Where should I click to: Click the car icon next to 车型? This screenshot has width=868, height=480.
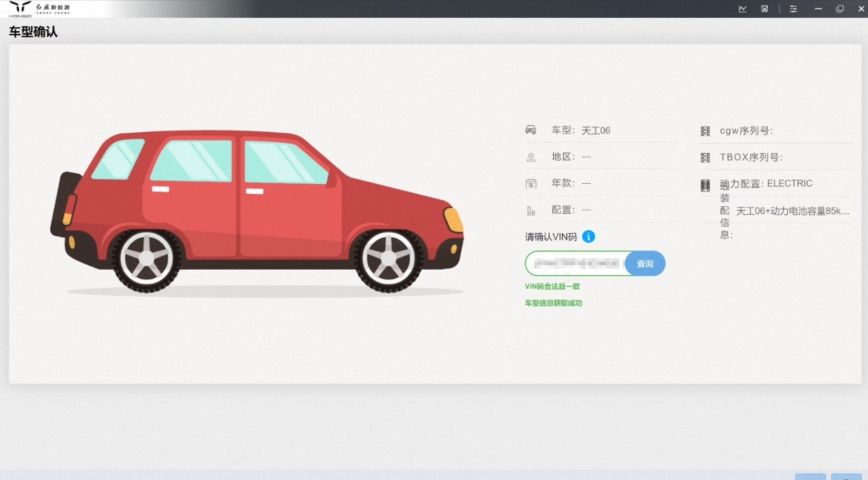pos(531,130)
